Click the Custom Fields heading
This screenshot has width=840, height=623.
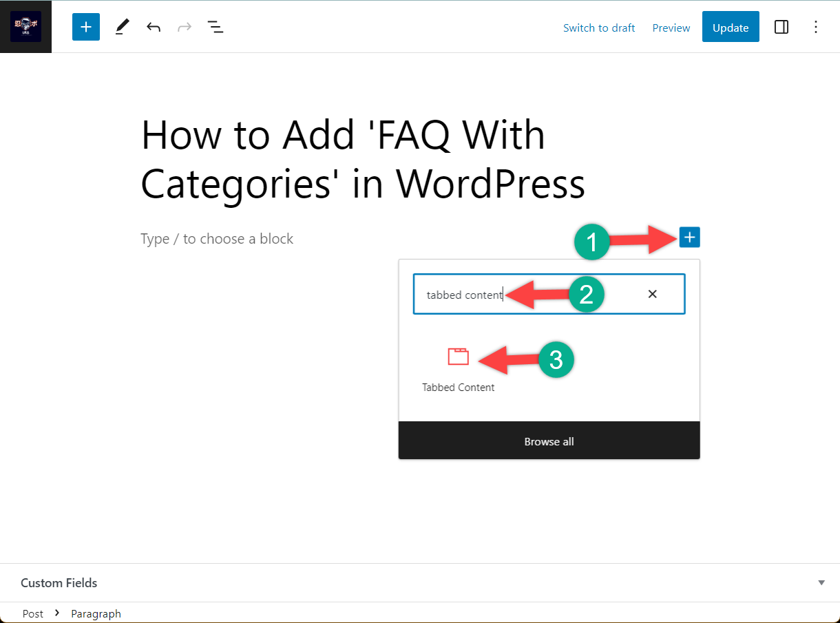pyautogui.click(x=59, y=583)
